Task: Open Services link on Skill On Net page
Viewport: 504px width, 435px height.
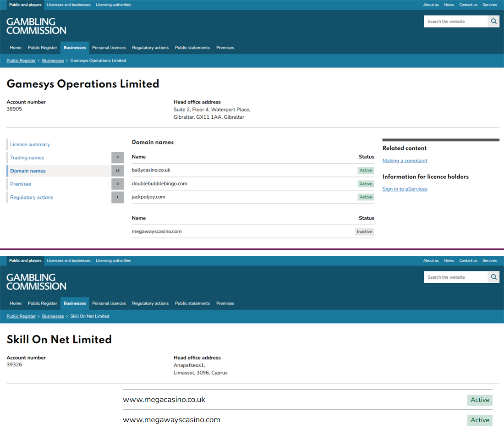Action: coord(489,260)
